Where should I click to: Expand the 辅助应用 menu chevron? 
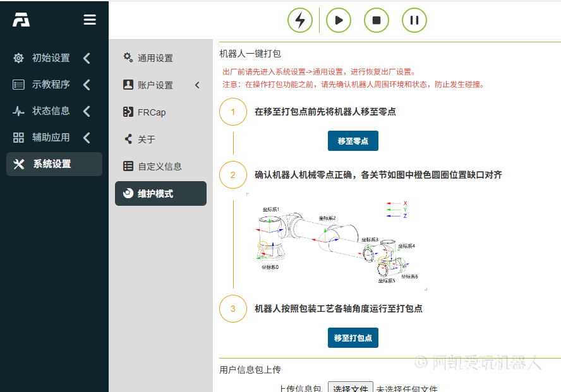click(x=87, y=138)
